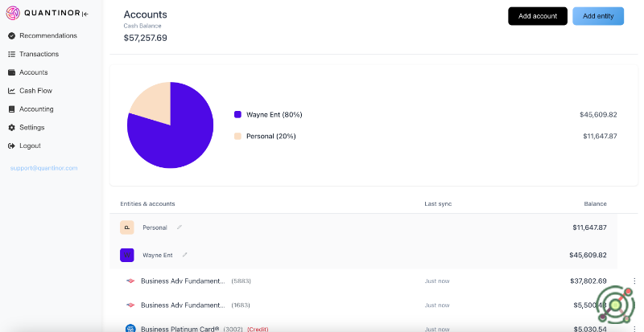Collapse the sidebar using the arrow icon
This screenshot has height=332, width=644.
click(85, 14)
